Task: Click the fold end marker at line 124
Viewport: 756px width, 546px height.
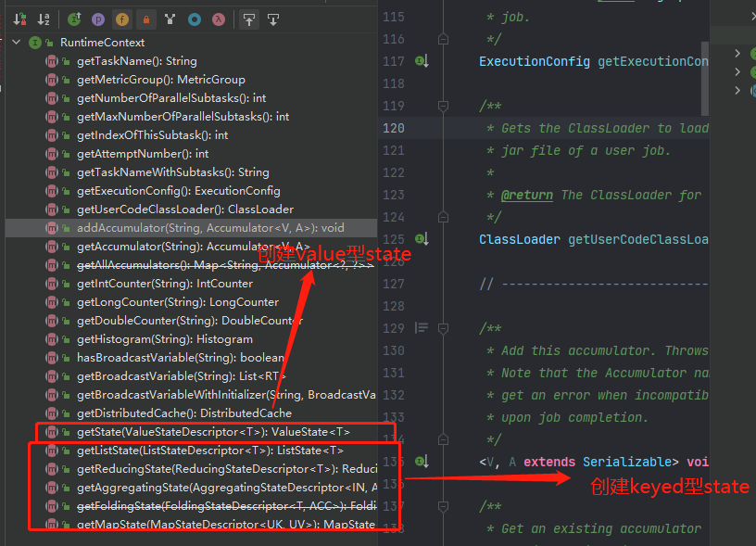Action: [x=443, y=217]
